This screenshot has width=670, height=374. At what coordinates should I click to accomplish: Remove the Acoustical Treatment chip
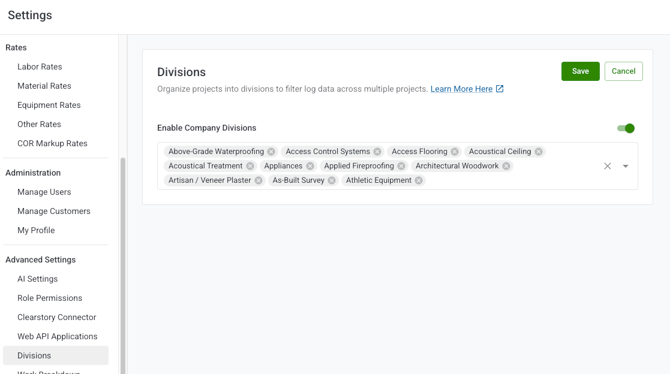(x=250, y=166)
